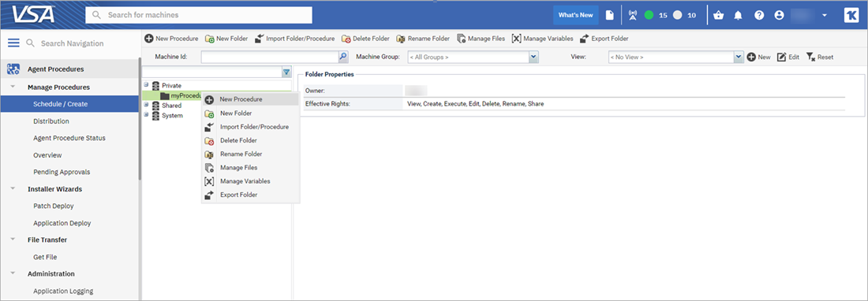Click the Agent Procedures module icon

click(13, 69)
